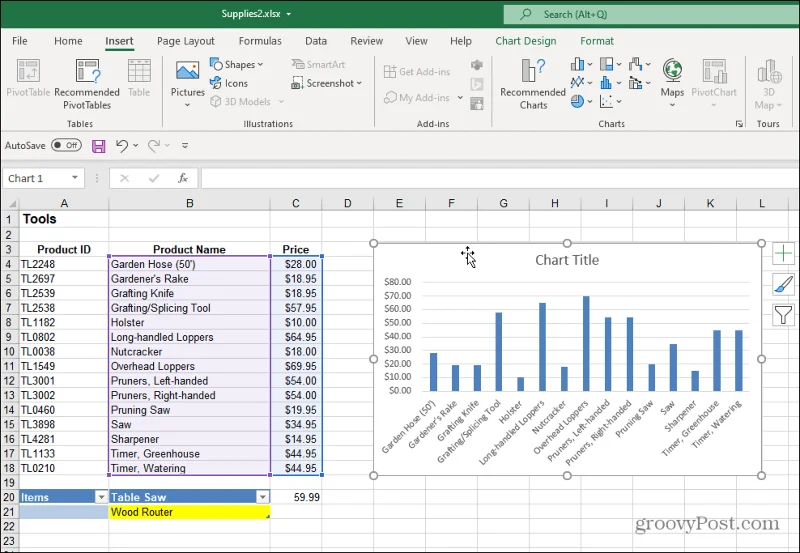Switch to the Formulas tab

tap(260, 41)
